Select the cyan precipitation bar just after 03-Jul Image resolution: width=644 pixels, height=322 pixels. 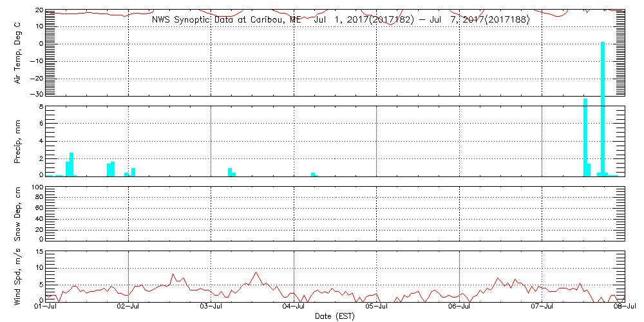230,172
